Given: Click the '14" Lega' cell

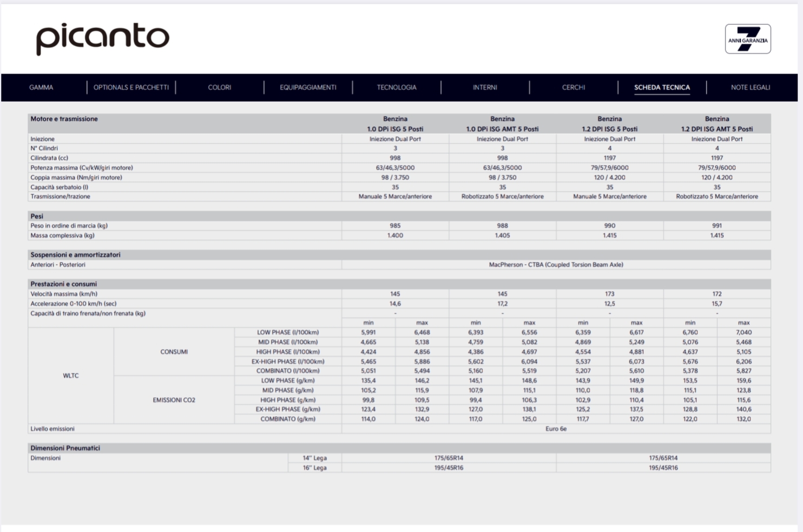Looking at the screenshot, I should pyautogui.click(x=314, y=458).
